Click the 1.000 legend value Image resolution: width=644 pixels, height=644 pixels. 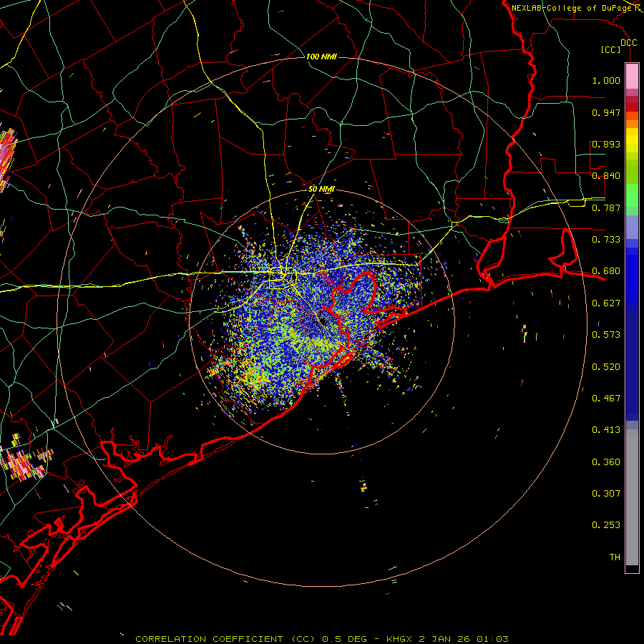click(606, 80)
